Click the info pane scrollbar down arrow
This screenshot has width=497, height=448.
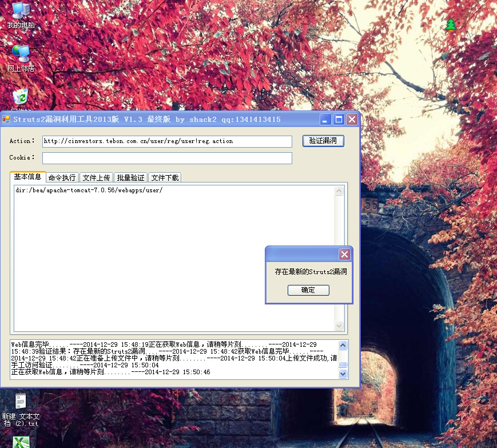339,326
